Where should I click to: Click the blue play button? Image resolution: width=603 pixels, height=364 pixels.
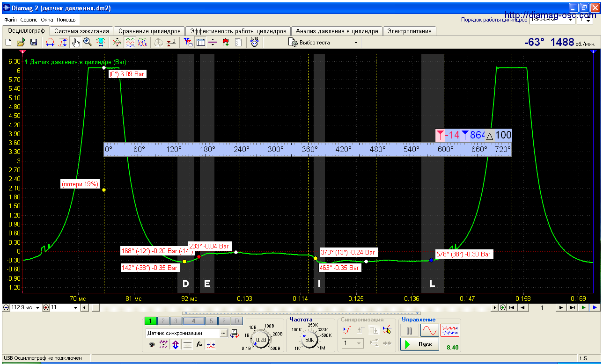pos(595,307)
